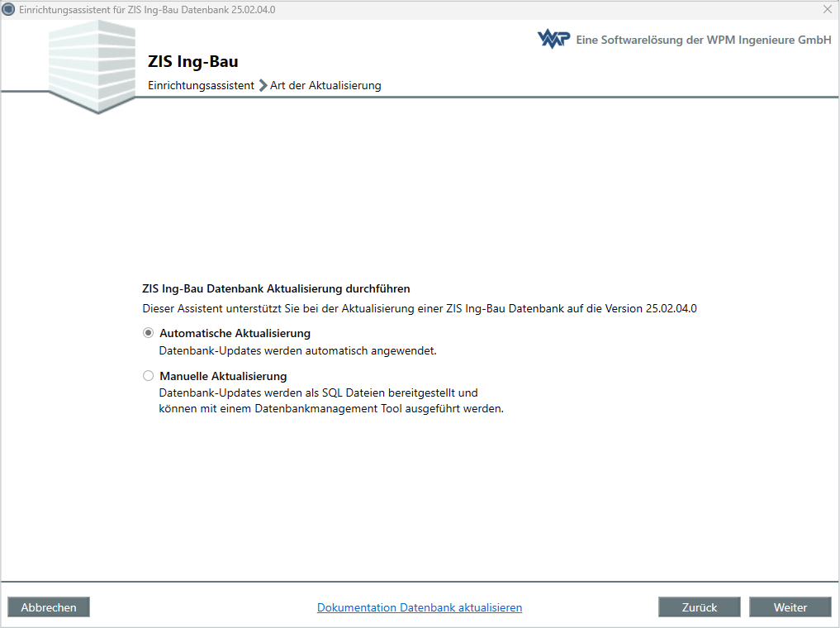The width and height of the screenshot is (840, 628).
Task: Click the WPM logo in the top right
Action: click(x=553, y=38)
